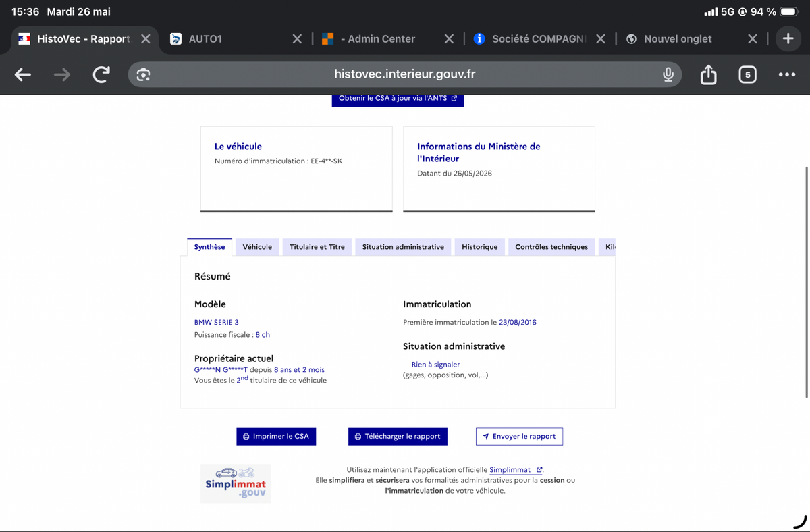Go back with the browser back arrow
The width and height of the screenshot is (810, 532).
tap(23, 74)
